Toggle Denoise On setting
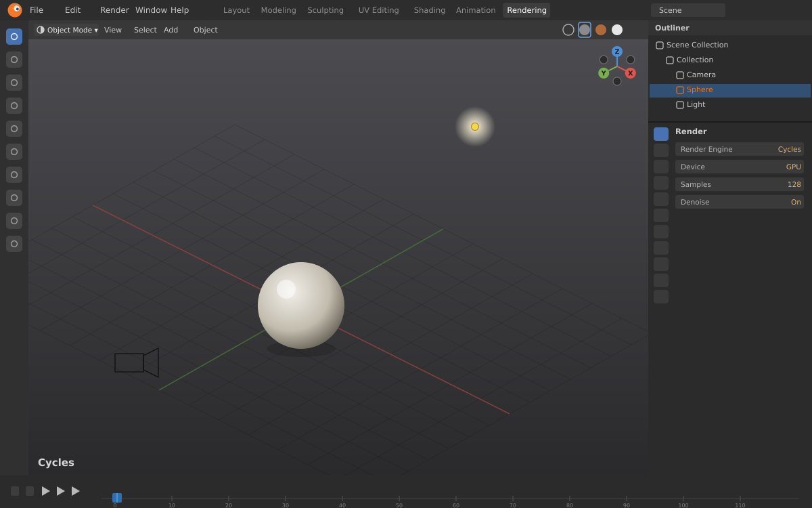The image size is (812, 508). (740, 202)
